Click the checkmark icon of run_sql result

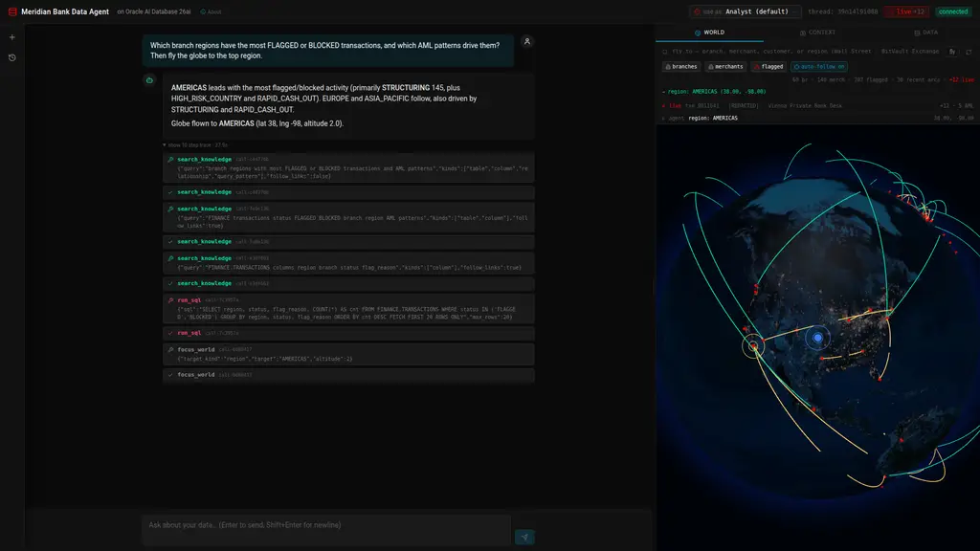coord(170,333)
